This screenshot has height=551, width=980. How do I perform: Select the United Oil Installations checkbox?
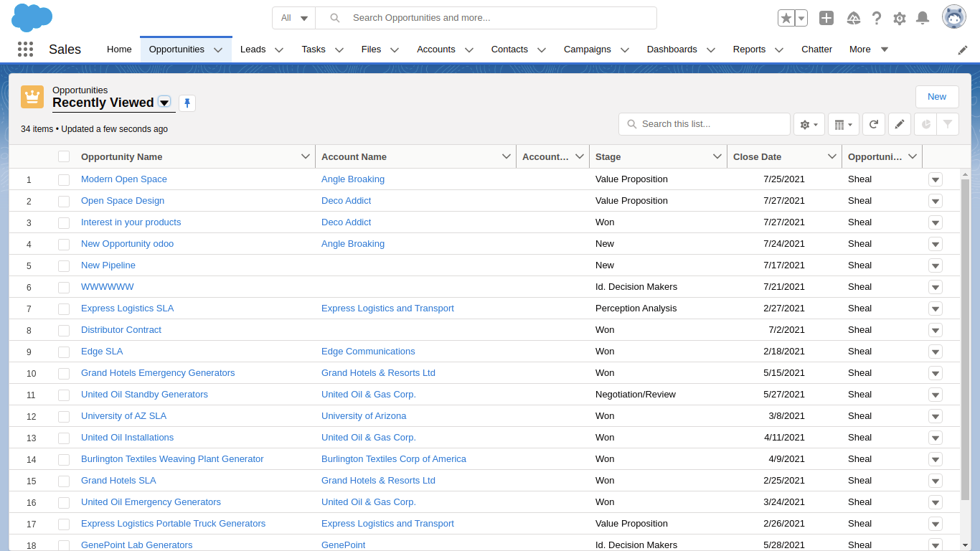coord(64,438)
